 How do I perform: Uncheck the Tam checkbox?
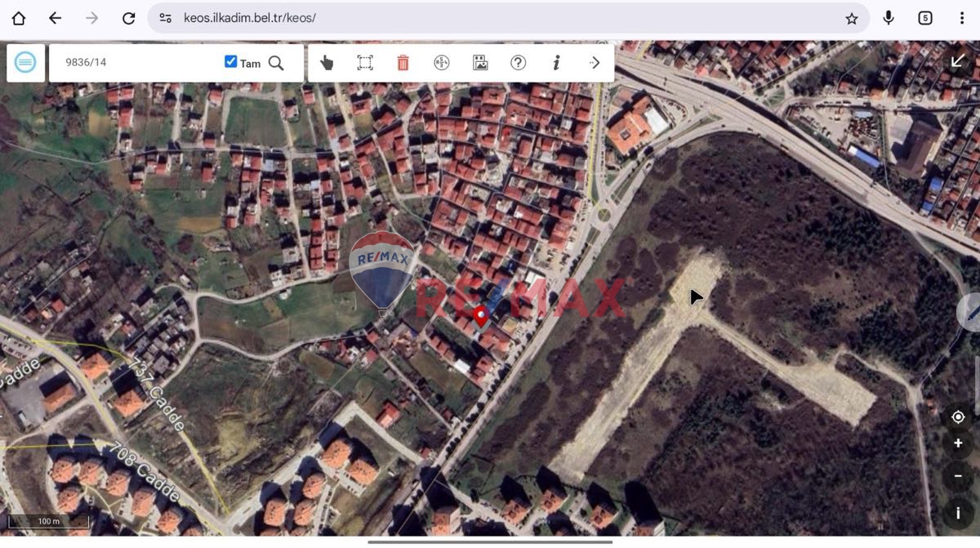point(231,61)
